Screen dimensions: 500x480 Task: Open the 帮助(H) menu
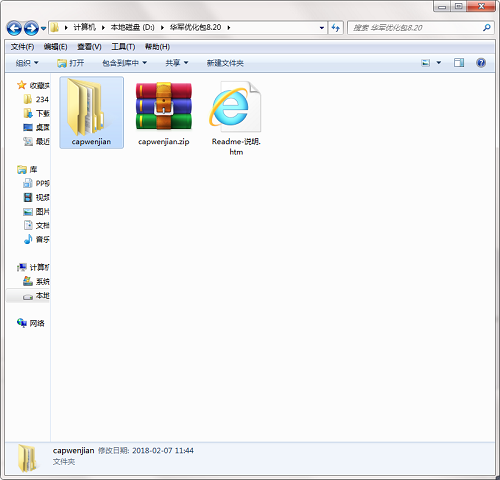click(x=157, y=47)
